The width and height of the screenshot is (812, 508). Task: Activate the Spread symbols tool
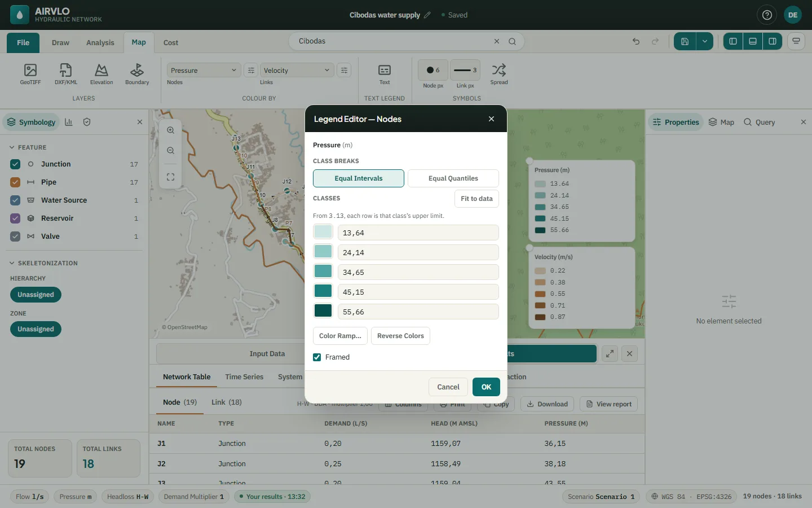[499, 74]
